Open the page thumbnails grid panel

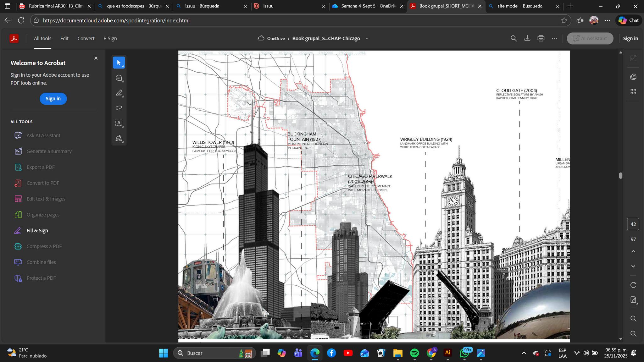(633, 92)
